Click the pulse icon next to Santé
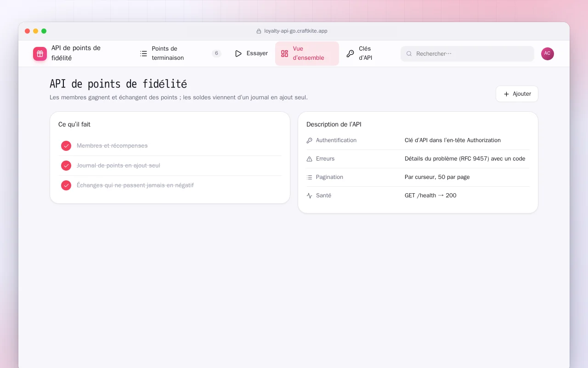Image resolution: width=588 pixels, height=368 pixels. pyautogui.click(x=309, y=195)
